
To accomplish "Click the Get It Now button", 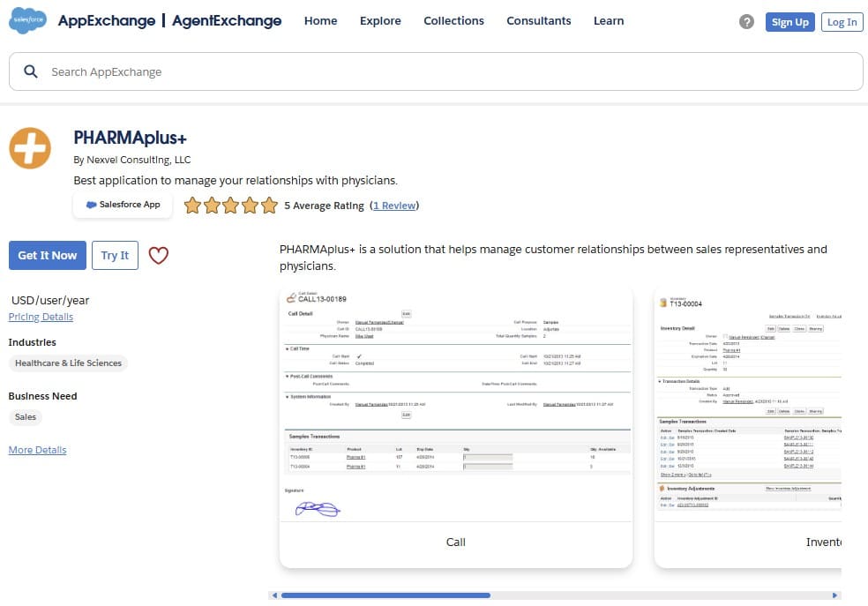I will coord(48,255).
